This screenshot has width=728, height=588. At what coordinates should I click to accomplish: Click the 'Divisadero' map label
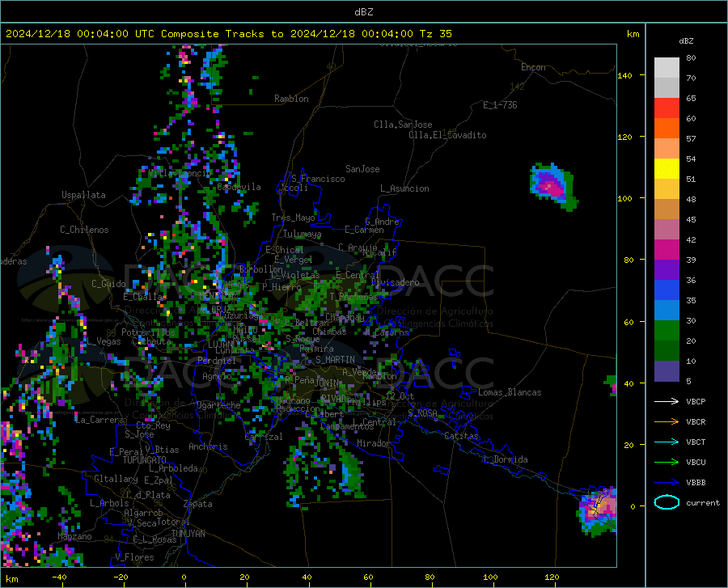395,282
